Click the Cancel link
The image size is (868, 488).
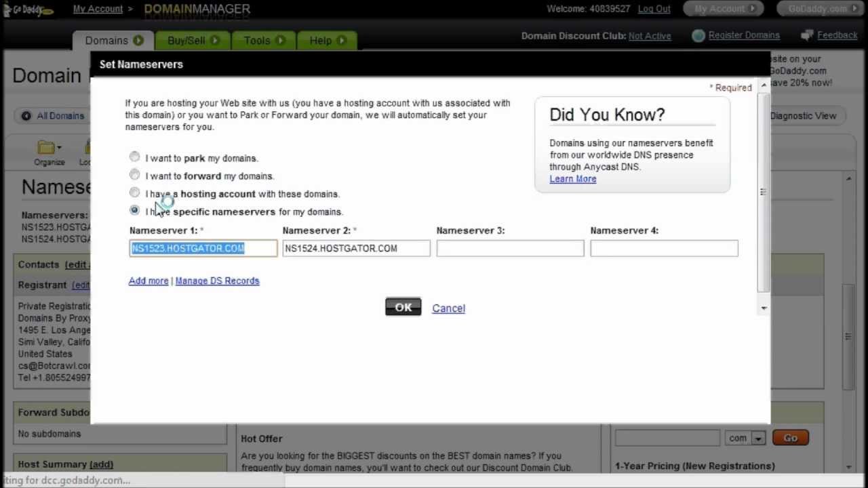(x=448, y=308)
